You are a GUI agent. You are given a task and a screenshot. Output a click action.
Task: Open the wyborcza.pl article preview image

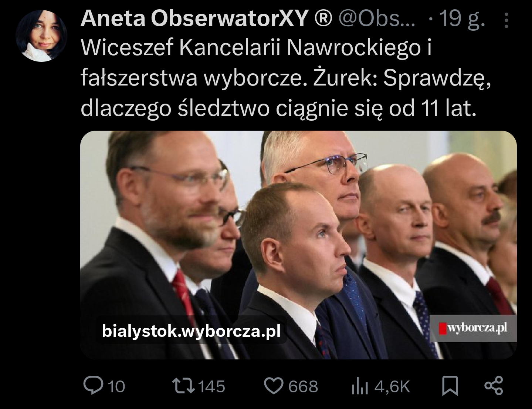[298, 245]
